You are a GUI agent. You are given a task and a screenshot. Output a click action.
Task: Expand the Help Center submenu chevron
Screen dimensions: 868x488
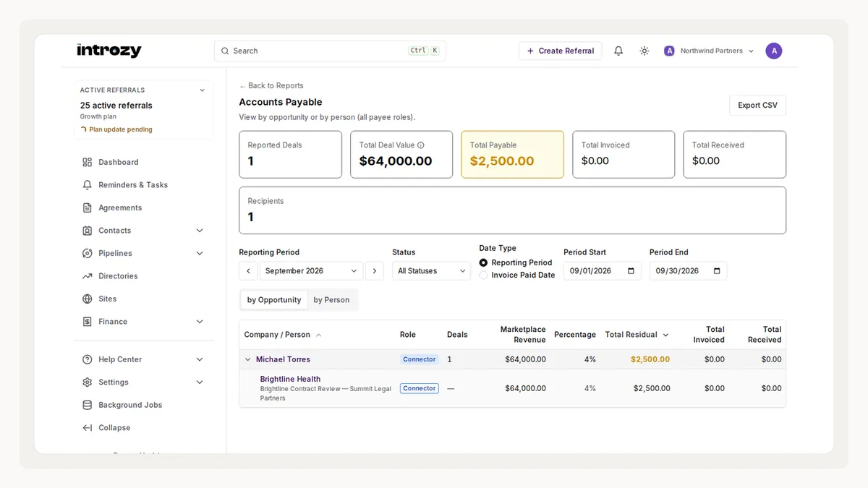tap(200, 359)
